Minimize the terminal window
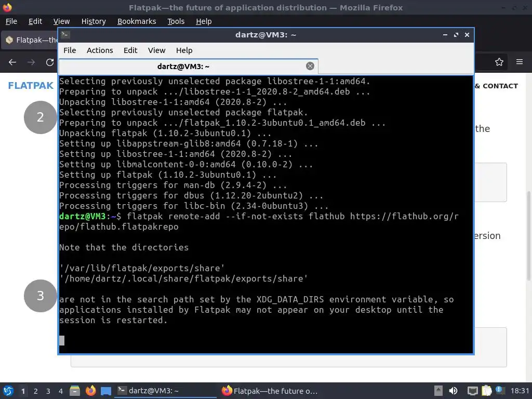 coord(445,35)
